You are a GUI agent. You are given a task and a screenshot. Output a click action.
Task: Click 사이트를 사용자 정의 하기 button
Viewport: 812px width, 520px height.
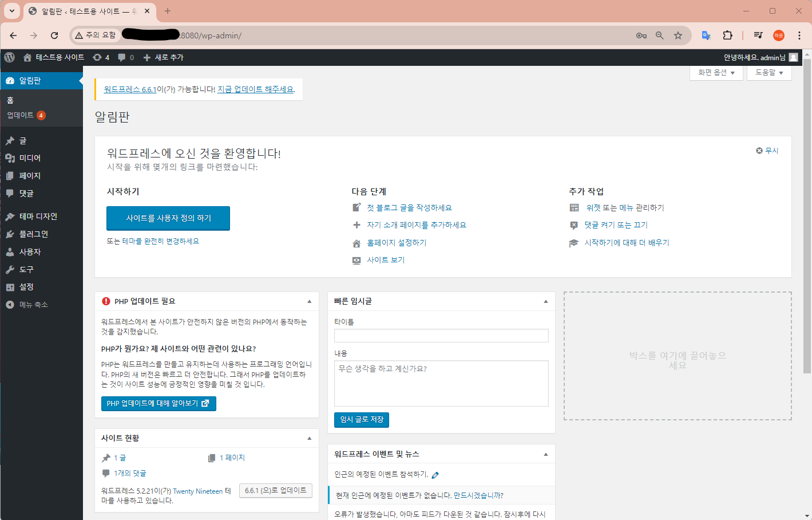click(x=168, y=218)
